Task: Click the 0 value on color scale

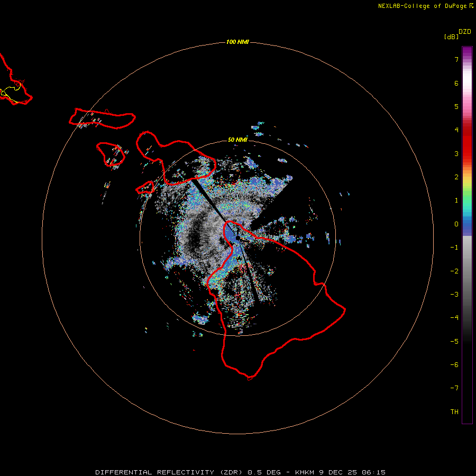Action: (x=456, y=224)
